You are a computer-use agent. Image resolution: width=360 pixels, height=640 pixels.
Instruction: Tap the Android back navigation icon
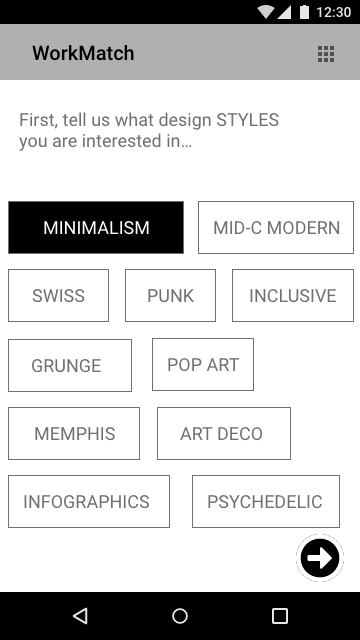tap(80, 616)
